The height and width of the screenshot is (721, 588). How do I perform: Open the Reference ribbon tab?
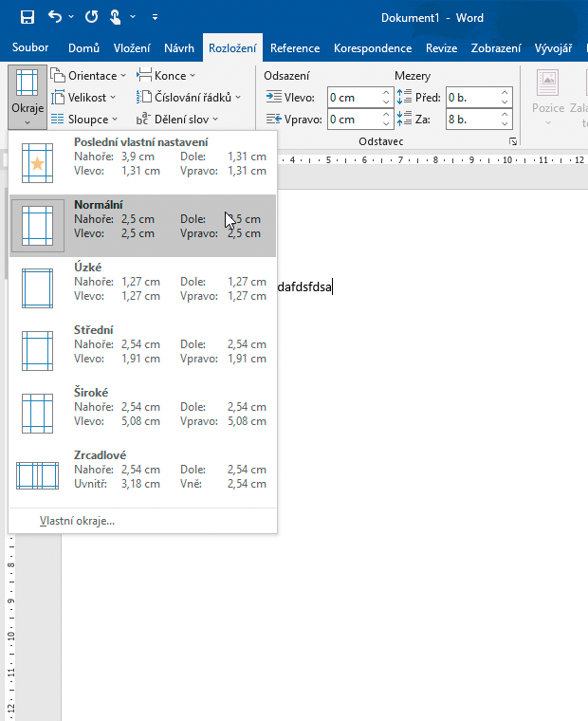(294, 48)
